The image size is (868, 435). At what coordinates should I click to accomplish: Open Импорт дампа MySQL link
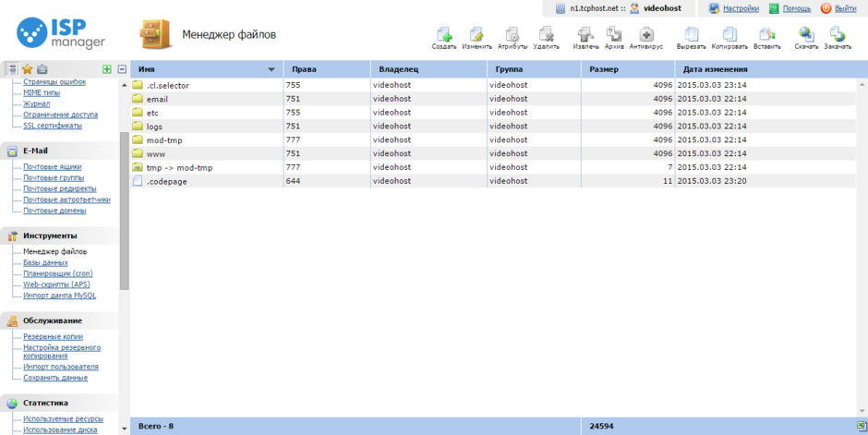pos(60,296)
